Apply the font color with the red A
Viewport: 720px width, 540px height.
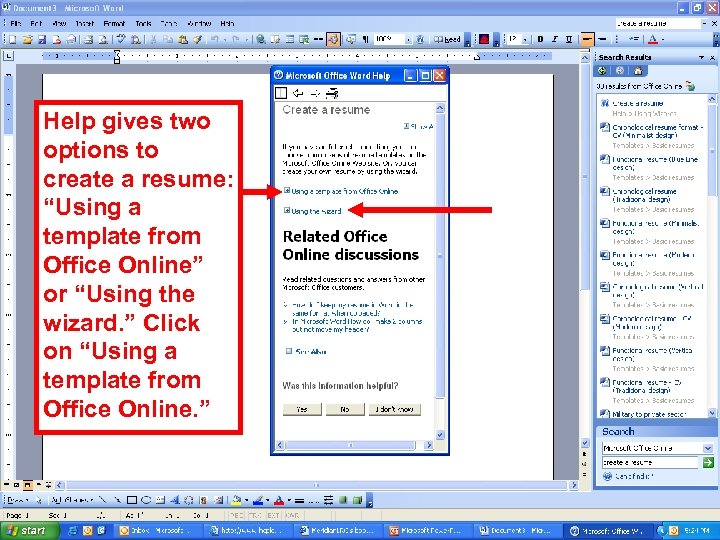652,39
